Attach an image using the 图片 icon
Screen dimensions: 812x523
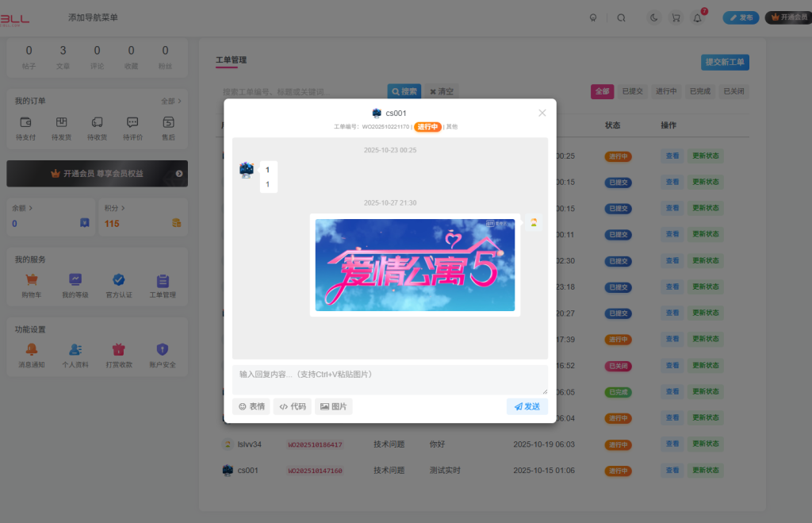[333, 406]
